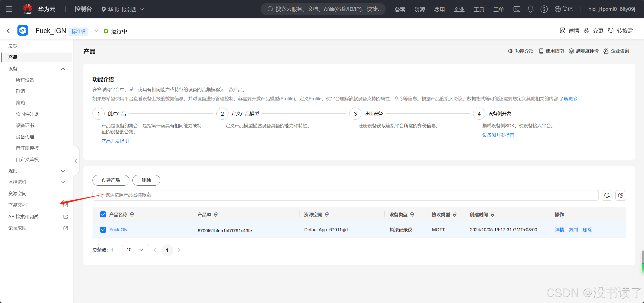Open the 产品开发指引 link
The image size is (644, 303).
(x=115, y=141)
